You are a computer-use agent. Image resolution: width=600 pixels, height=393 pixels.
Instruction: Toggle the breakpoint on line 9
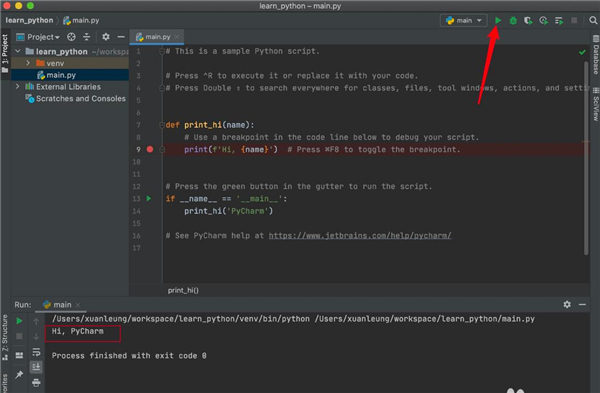150,149
